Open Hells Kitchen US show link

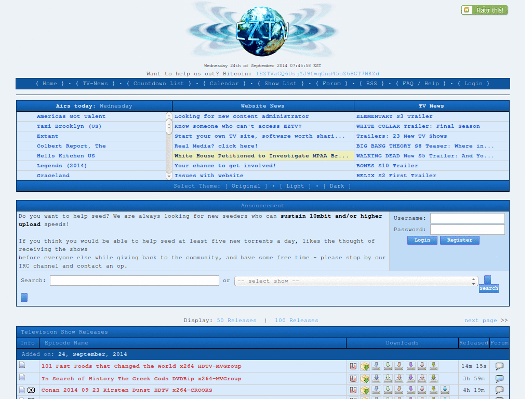[66, 156]
